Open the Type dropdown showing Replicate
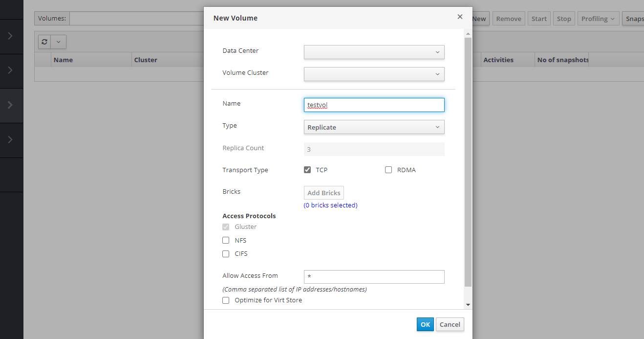The image size is (644, 339). click(374, 127)
